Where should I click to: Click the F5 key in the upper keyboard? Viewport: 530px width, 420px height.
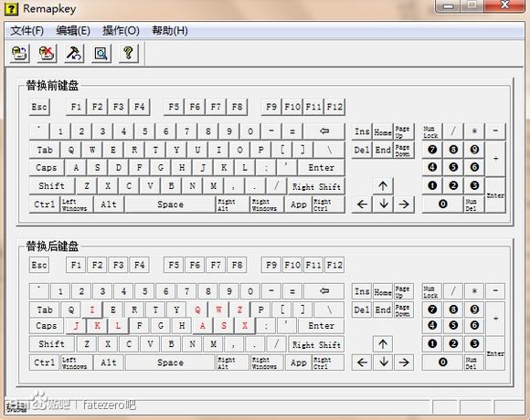(x=174, y=107)
